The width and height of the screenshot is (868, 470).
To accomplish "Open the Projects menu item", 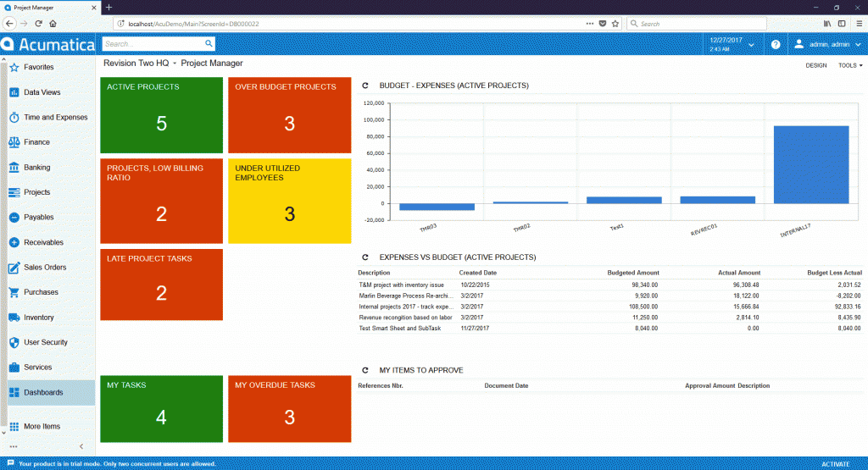I will click(x=37, y=192).
